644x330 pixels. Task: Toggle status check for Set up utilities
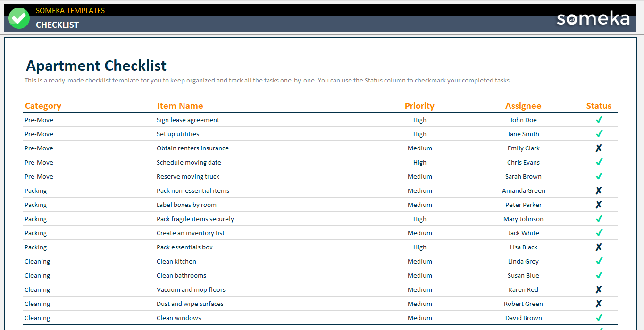(x=599, y=134)
